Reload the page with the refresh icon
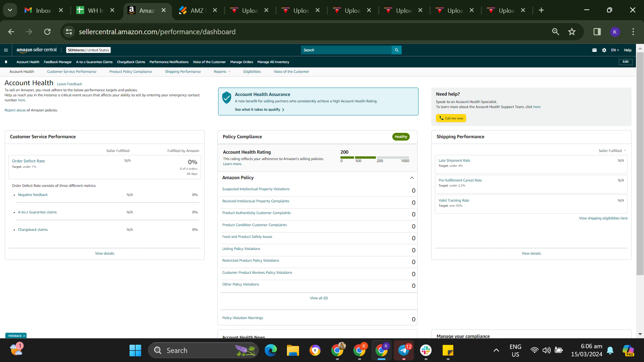 point(47,32)
